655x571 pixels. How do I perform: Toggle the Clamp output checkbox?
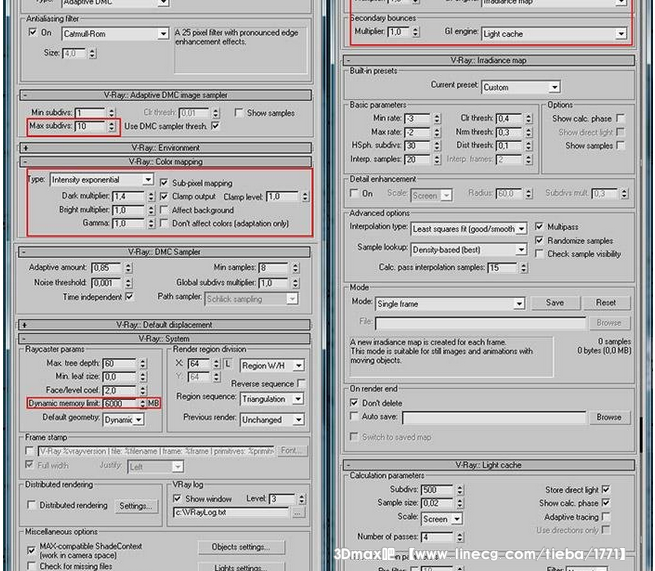point(164,196)
